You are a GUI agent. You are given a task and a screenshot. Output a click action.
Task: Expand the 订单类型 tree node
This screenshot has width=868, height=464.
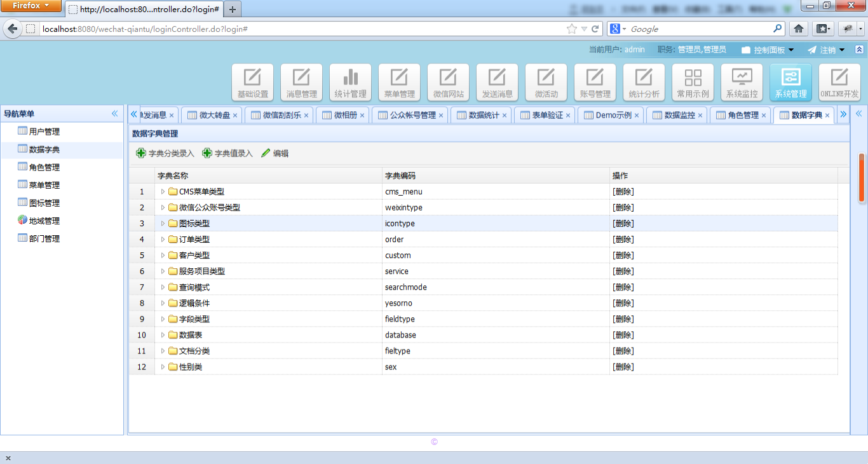(163, 239)
